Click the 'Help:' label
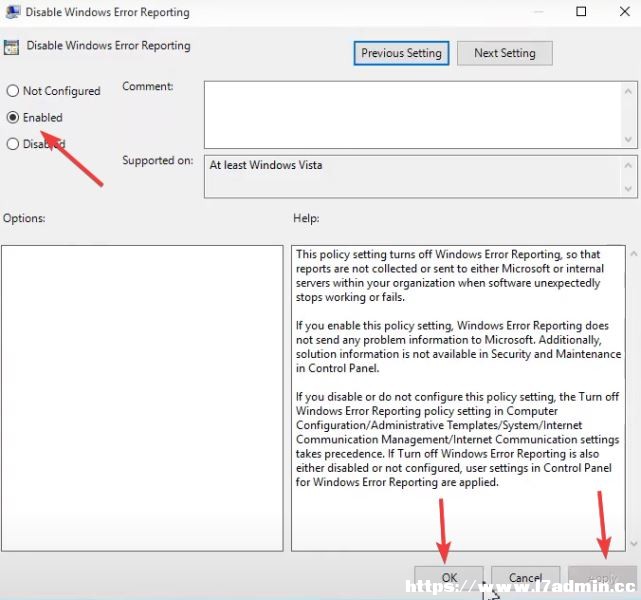Viewport: 641px width, 600px height. tap(306, 218)
